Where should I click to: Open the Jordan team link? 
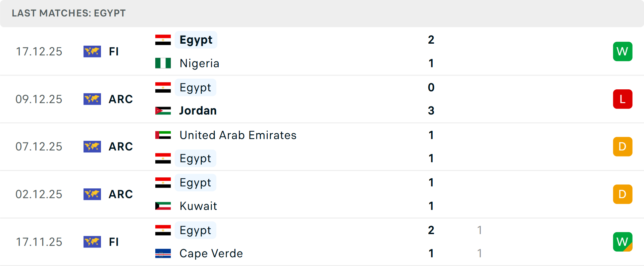(198, 110)
